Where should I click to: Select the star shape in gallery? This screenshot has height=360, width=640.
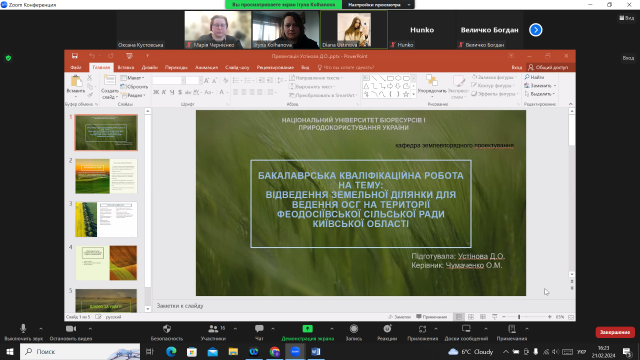406,94
